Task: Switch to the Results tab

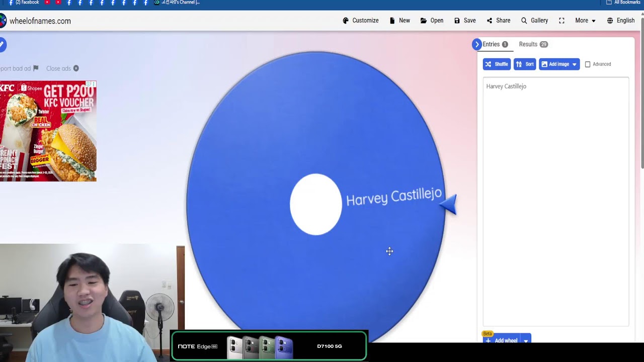Action: coord(533,44)
